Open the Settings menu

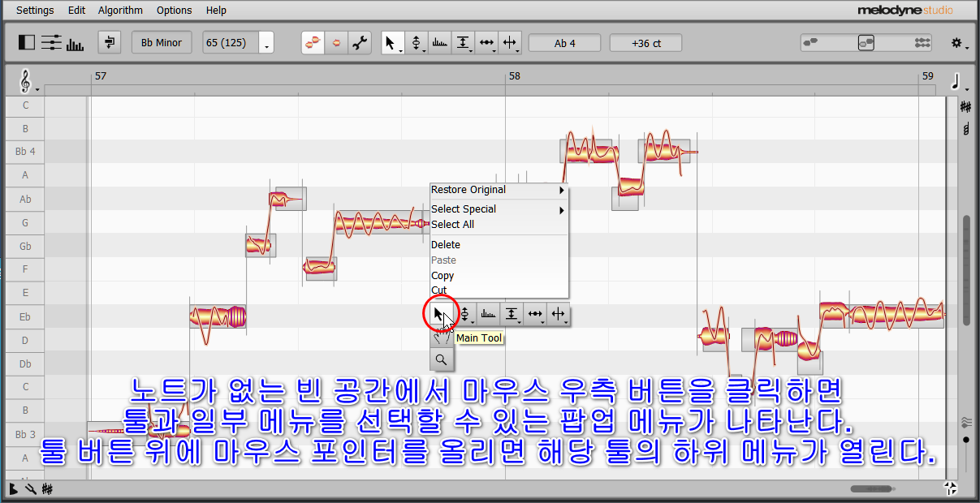point(35,11)
